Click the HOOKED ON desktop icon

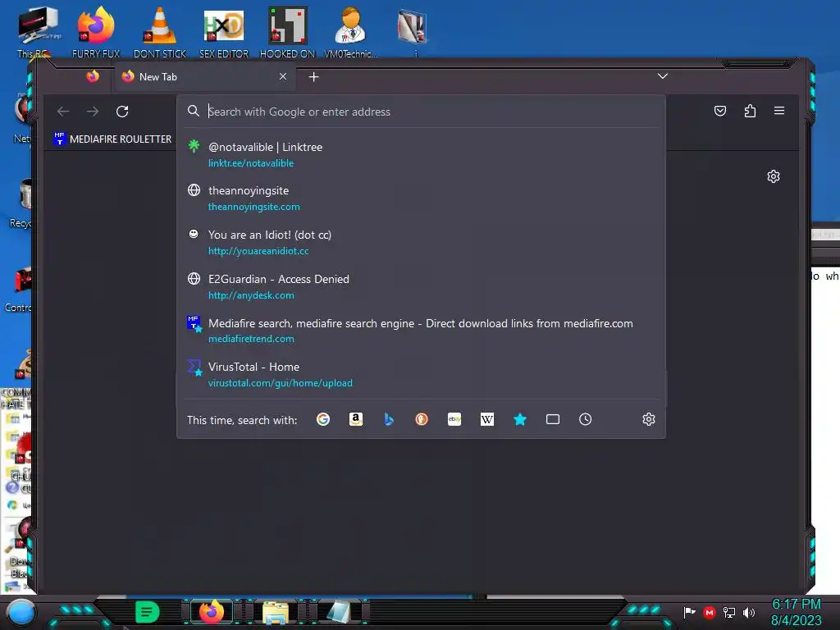(288, 32)
